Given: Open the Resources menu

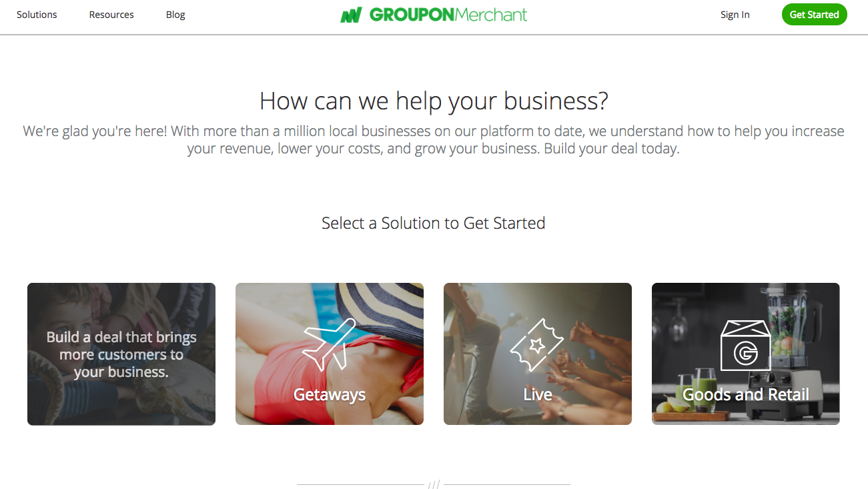Looking at the screenshot, I should click(111, 15).
